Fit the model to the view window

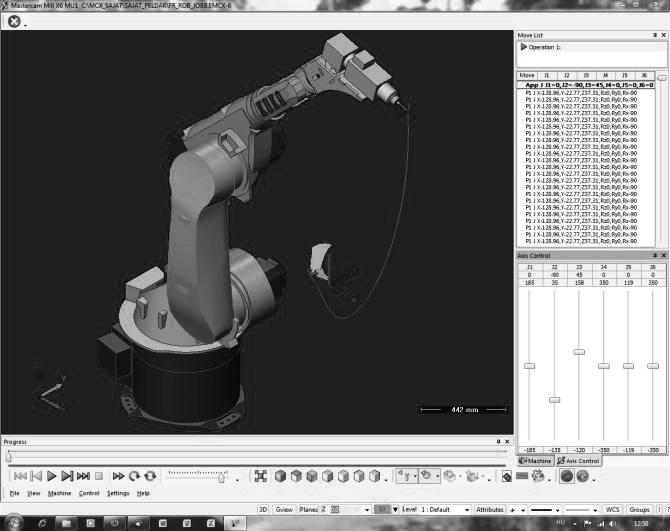point(261,476)
